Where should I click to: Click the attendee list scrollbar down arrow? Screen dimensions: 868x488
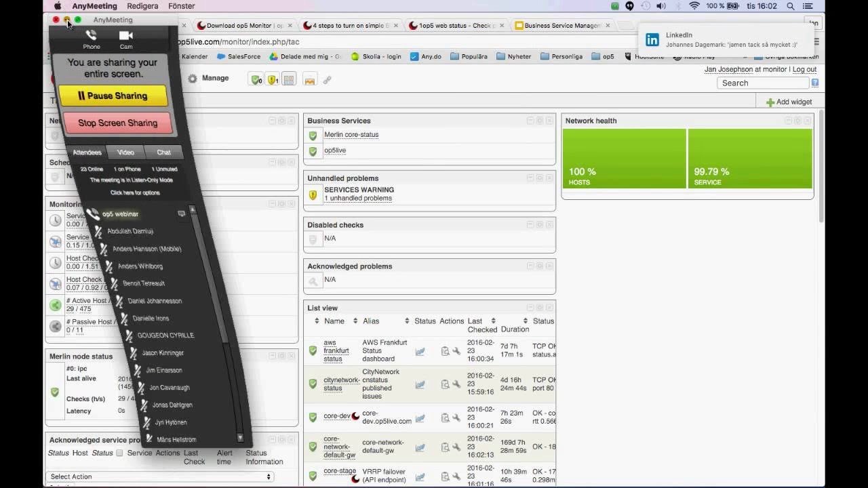[240, 439]
